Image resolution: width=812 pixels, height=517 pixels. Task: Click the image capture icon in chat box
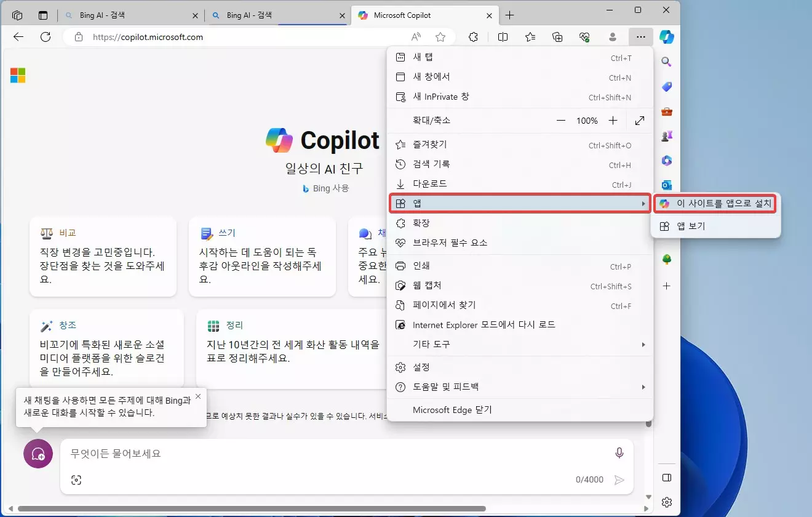coord(76,479)
